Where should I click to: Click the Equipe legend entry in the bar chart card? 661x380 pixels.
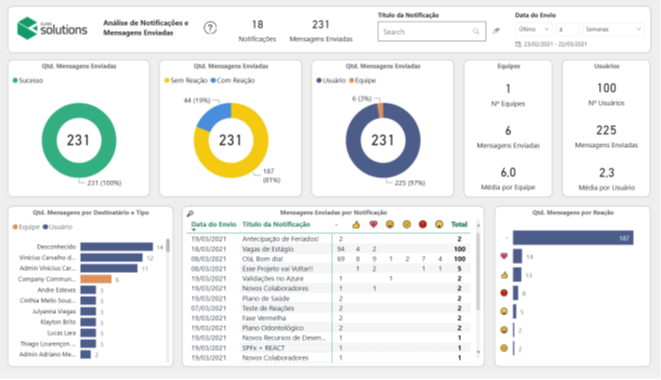(26, 227)
